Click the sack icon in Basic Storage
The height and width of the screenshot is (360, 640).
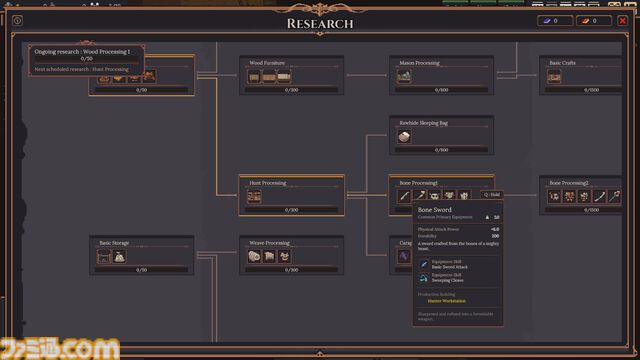(x=119, y=257)
